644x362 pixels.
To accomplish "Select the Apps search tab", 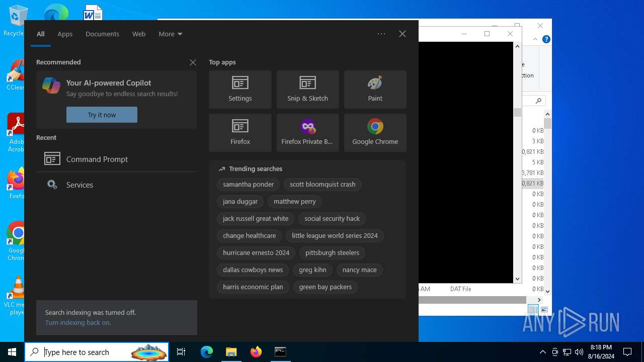I will click(65, 34).
